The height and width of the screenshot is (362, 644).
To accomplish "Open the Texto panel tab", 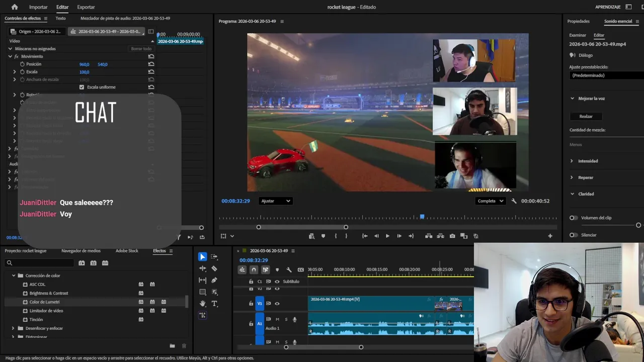I will point(60,18).
